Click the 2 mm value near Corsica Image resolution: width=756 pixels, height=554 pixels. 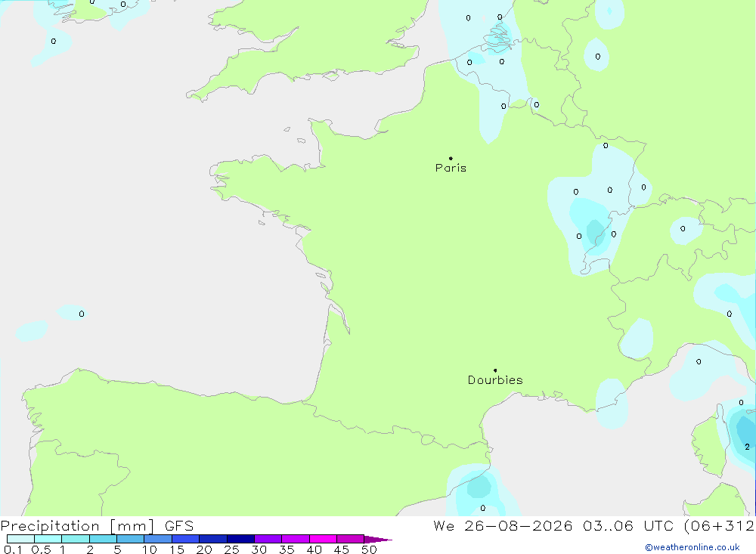pos(747,447)
